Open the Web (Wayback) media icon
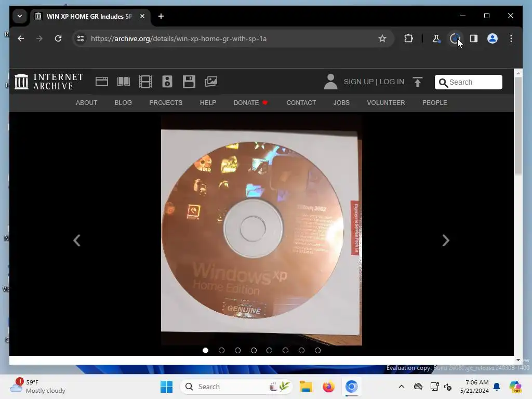 tap(102, 82)
